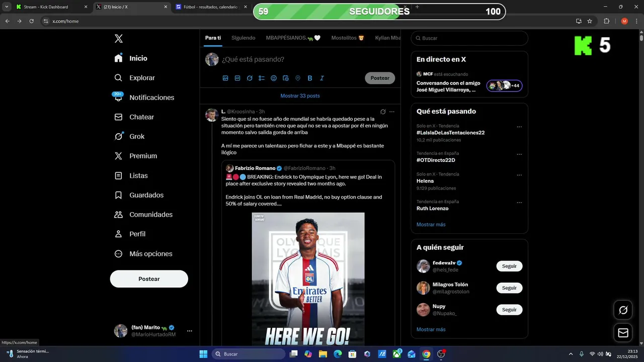644x362 pixels.
Task: Add image media to the post
Action: (225, 78)
